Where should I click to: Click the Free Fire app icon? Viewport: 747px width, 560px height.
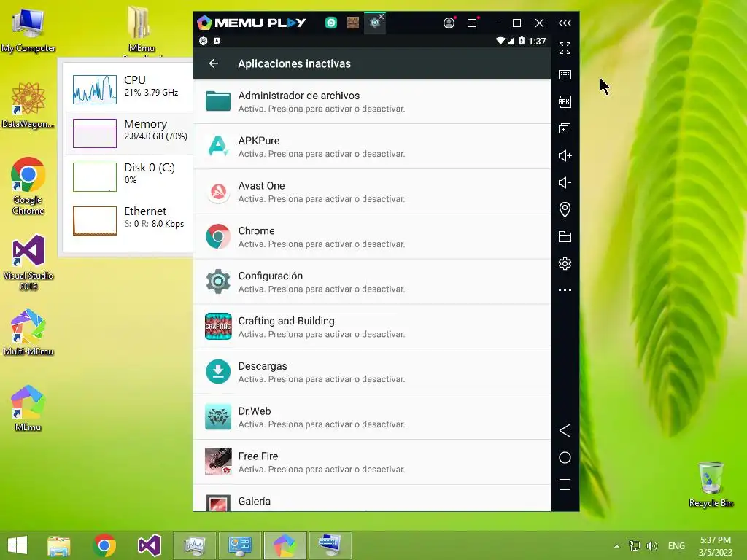pyautogui.click(x=218, y=462)
